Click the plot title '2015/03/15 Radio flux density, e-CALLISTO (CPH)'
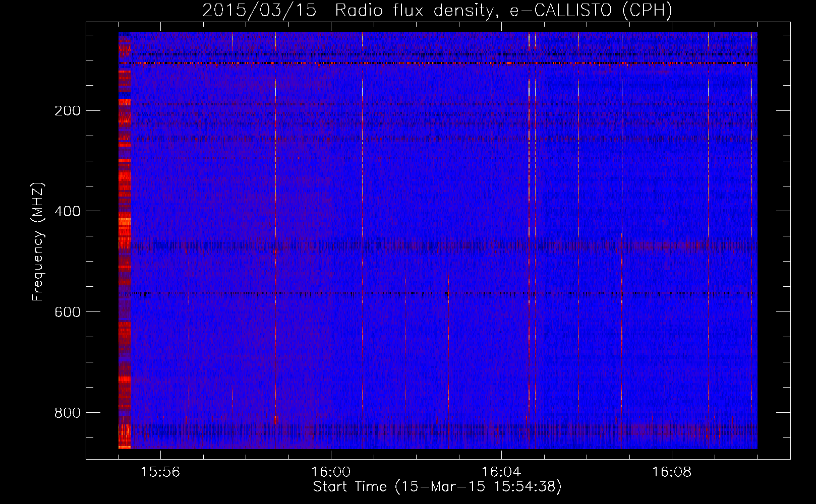 (x=437, y=11)
